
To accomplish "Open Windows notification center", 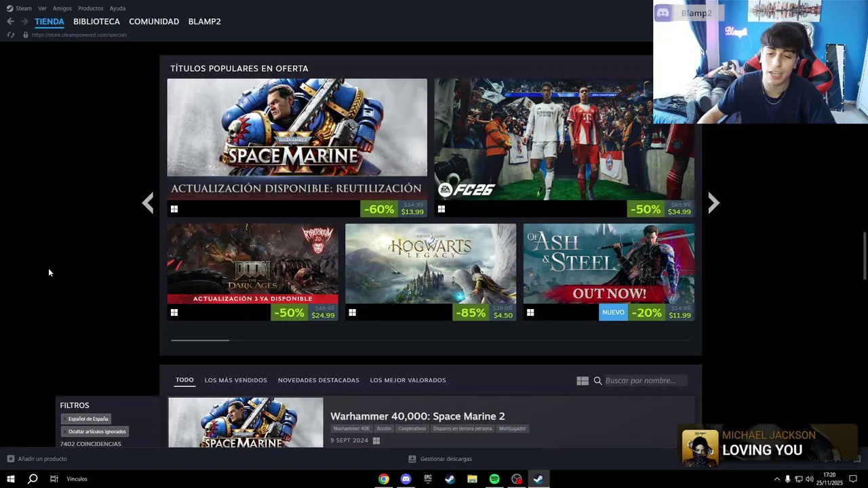I will (x=853, y=479).
